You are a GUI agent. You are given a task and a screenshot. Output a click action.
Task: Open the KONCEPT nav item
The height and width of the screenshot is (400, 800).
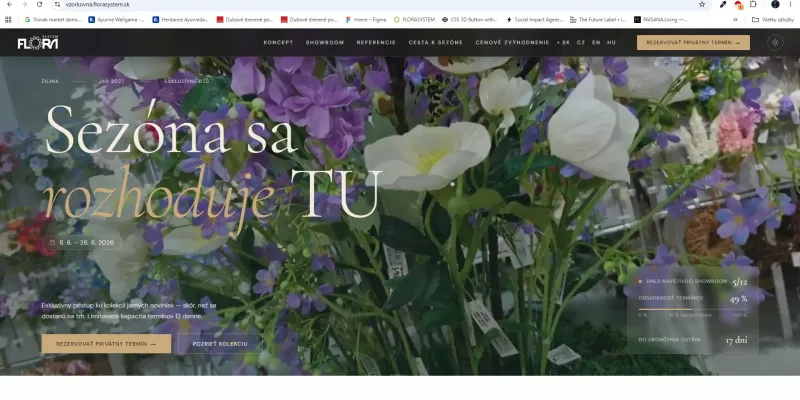pos(278,43)
